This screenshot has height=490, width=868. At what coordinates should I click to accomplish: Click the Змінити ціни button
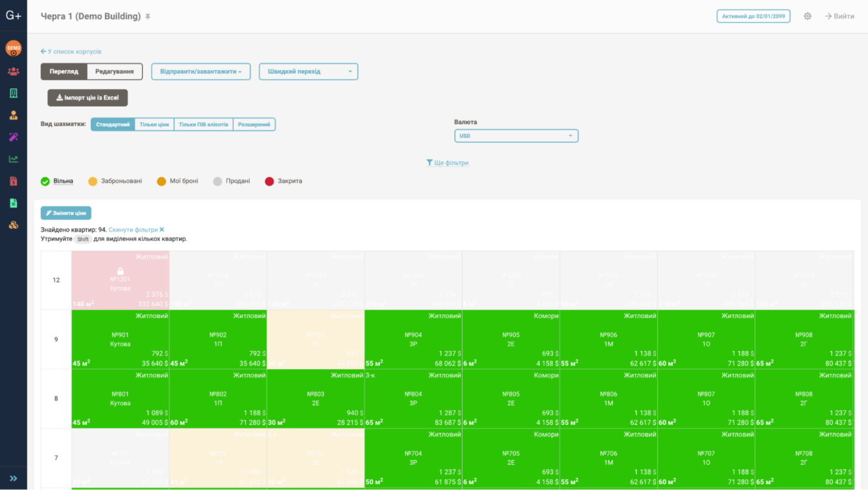pyautogui.click(x=66, y=213)
